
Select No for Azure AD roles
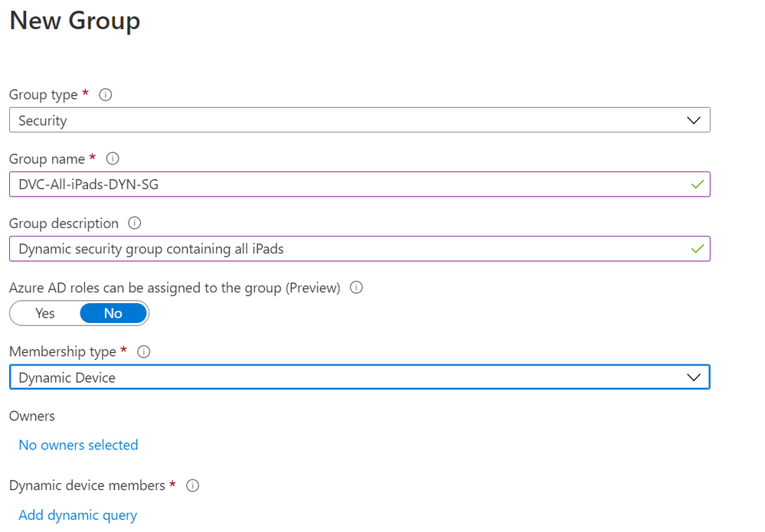pyautogui.click(x=113, y=313)
